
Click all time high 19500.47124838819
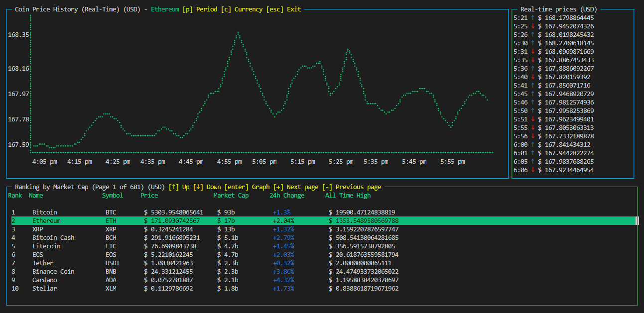362,212
